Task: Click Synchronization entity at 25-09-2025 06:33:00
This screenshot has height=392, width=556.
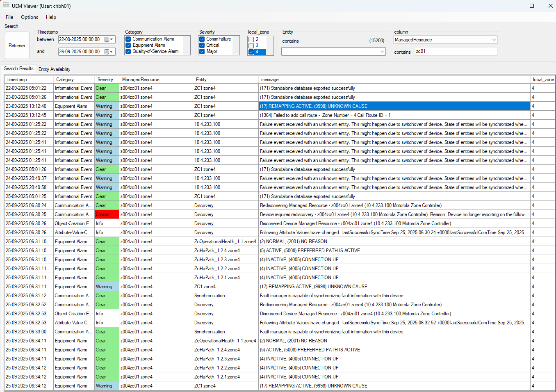Action: click(x=226, y=332)
